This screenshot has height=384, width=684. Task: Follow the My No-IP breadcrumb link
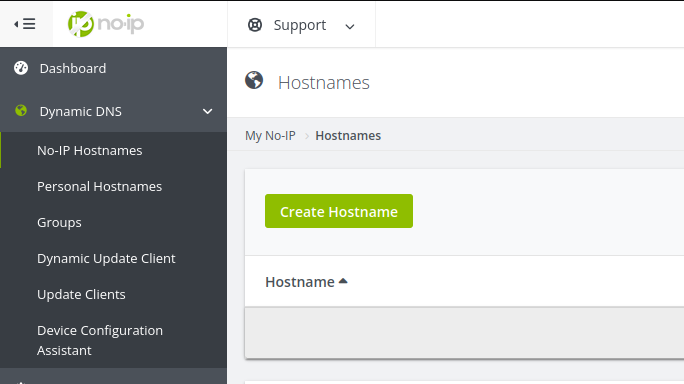(x=270, y=136)
